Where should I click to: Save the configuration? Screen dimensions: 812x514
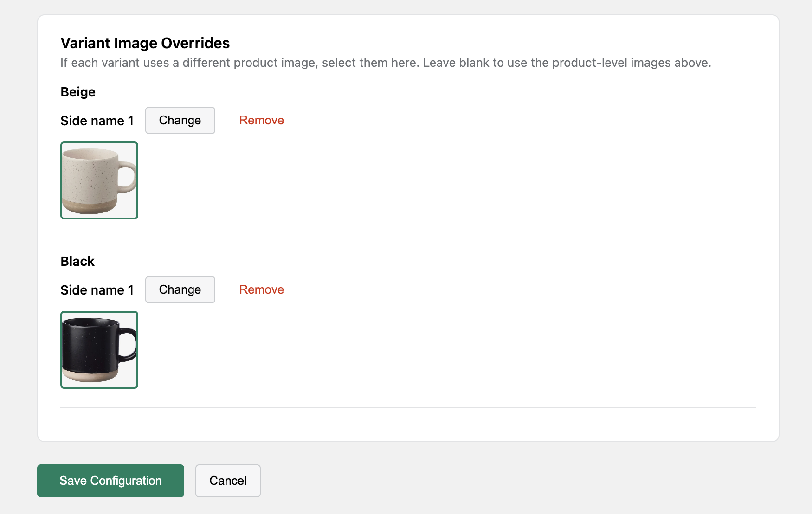click(x=110, y=481)
